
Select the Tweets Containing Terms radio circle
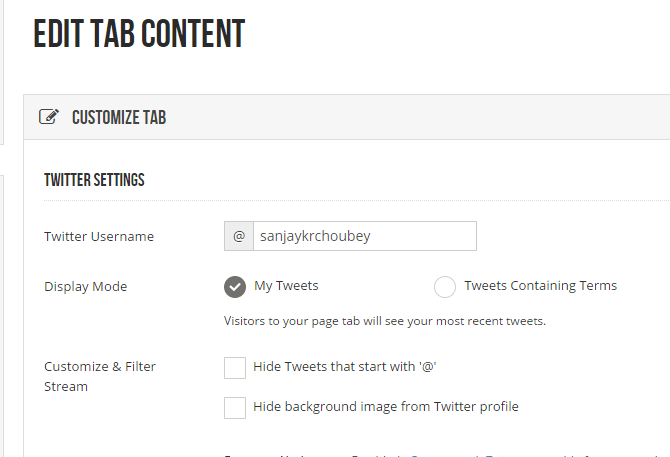pyautogui.click(x=445, y=287)
